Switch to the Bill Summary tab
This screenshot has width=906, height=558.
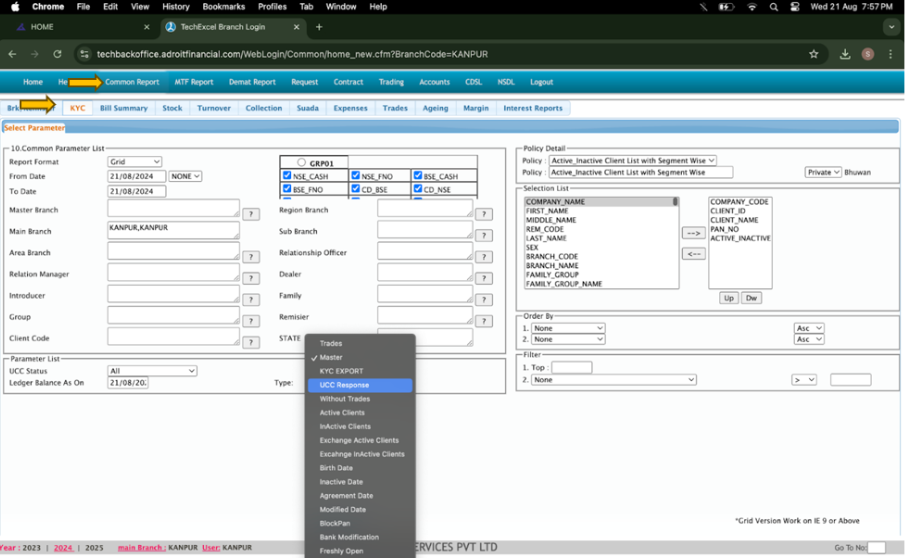click(124, 108)
